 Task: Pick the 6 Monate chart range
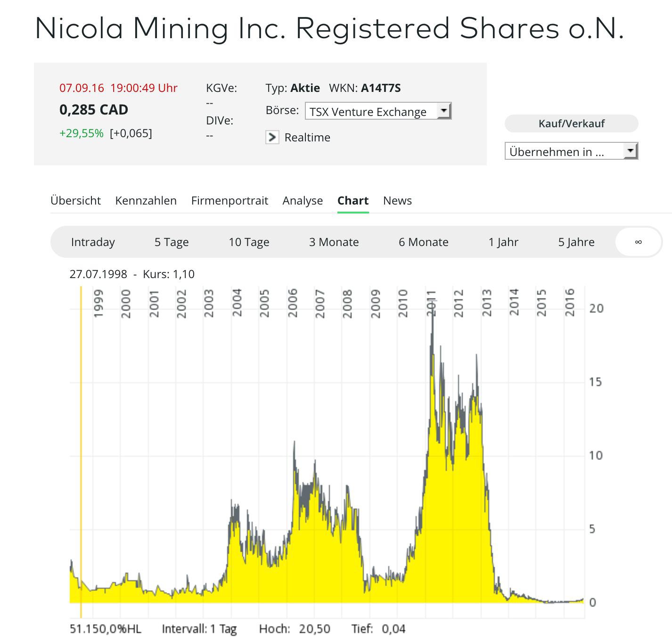423,242
